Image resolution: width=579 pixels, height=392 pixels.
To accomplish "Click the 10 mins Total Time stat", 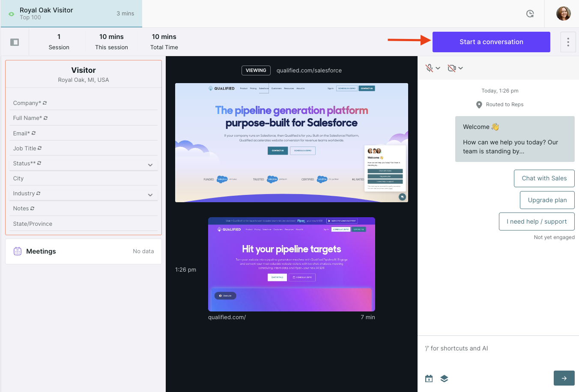I will [164, 42].
